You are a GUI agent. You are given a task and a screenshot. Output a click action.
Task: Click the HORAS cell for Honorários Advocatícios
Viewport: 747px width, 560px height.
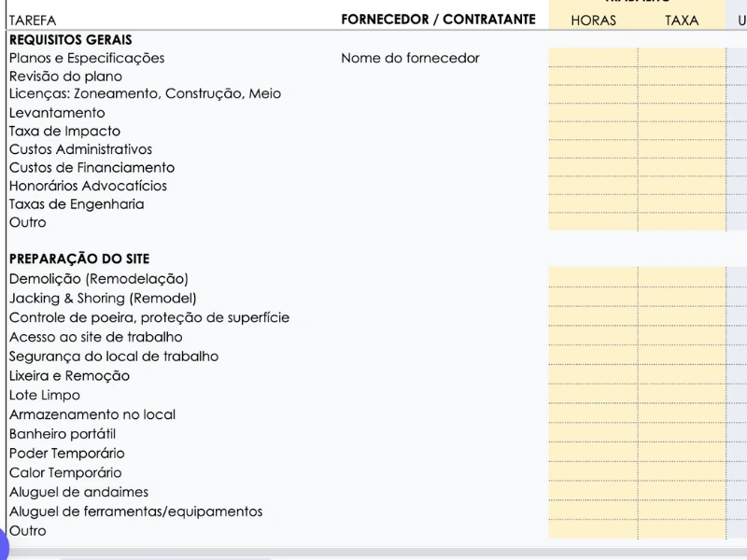coord(593,186)
